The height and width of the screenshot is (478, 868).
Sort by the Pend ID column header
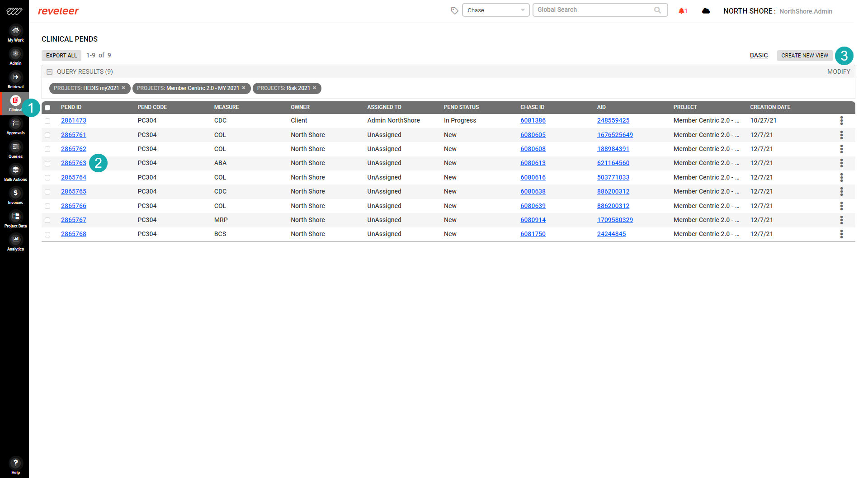tap(71, 107)
